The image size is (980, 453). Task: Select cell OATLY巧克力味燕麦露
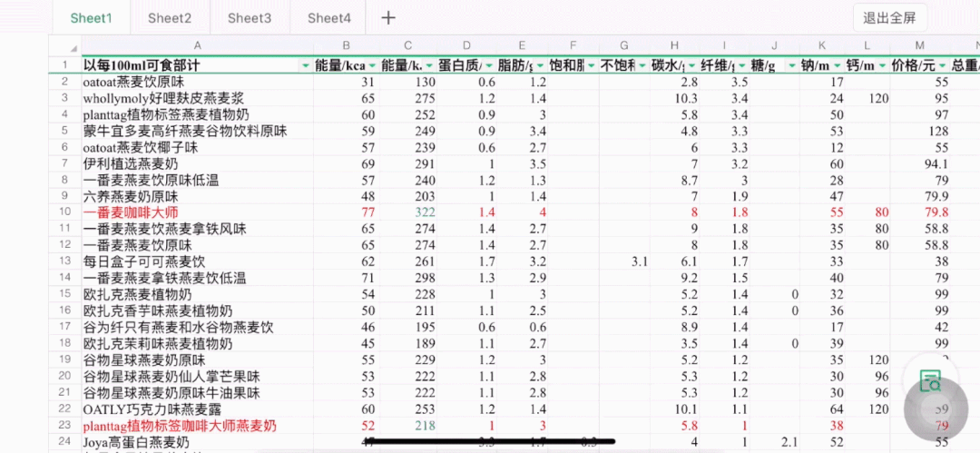tap(197, 409)
